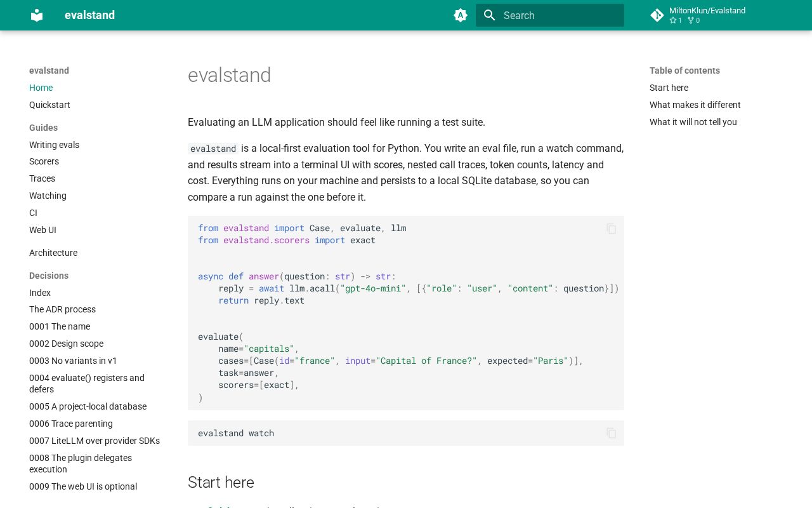Click the search magnifier icon

point(489,15)
